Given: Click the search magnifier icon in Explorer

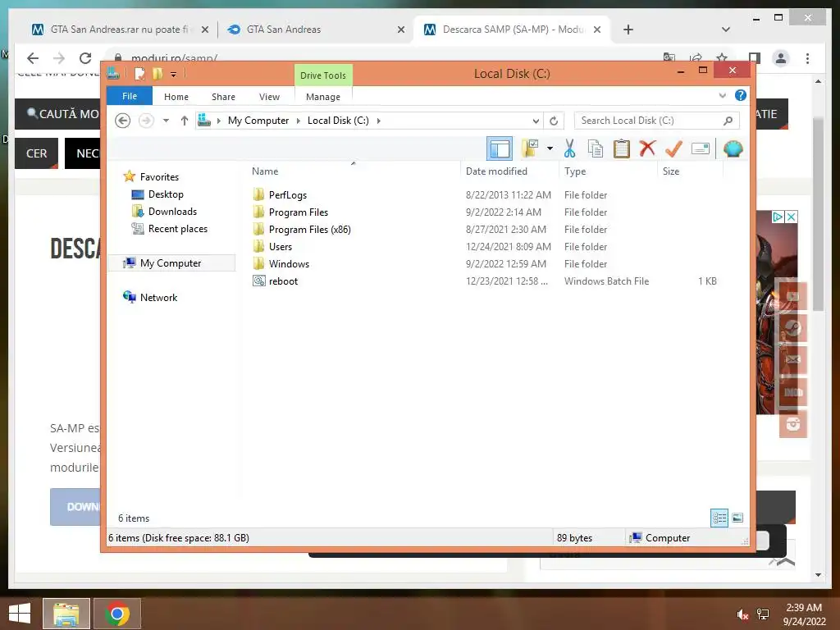Looking at the screenshot, I should (728, 121).
